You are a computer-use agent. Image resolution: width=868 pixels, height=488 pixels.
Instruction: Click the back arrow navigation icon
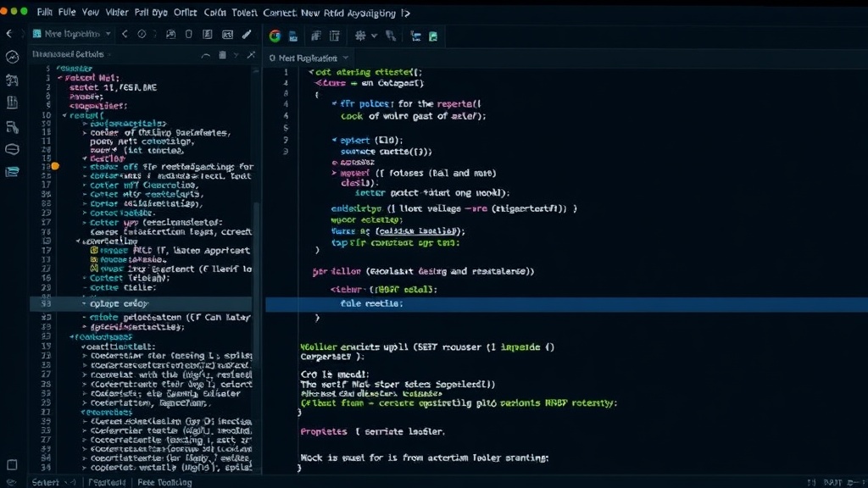[8, 34]
